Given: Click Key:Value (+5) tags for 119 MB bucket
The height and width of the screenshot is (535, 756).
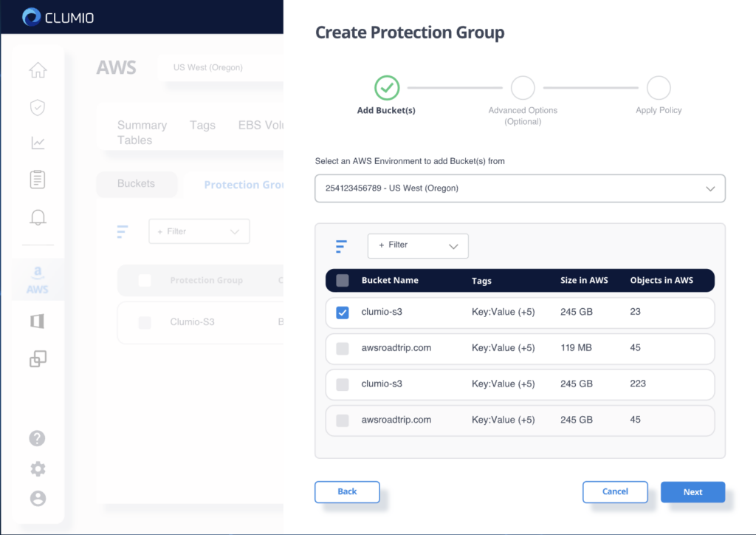Looking at the screenshot, I should 503,348.
